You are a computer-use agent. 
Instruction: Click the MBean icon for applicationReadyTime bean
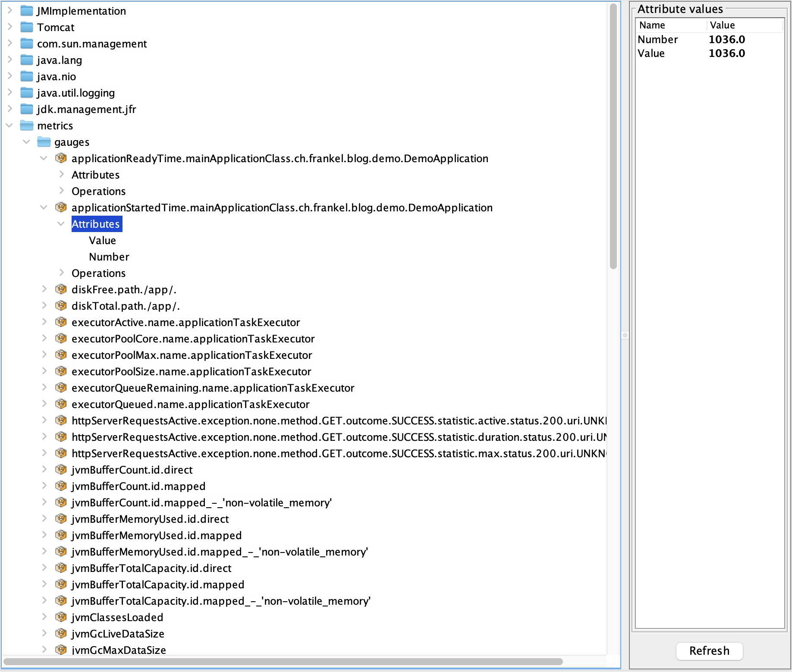[61, 158]
